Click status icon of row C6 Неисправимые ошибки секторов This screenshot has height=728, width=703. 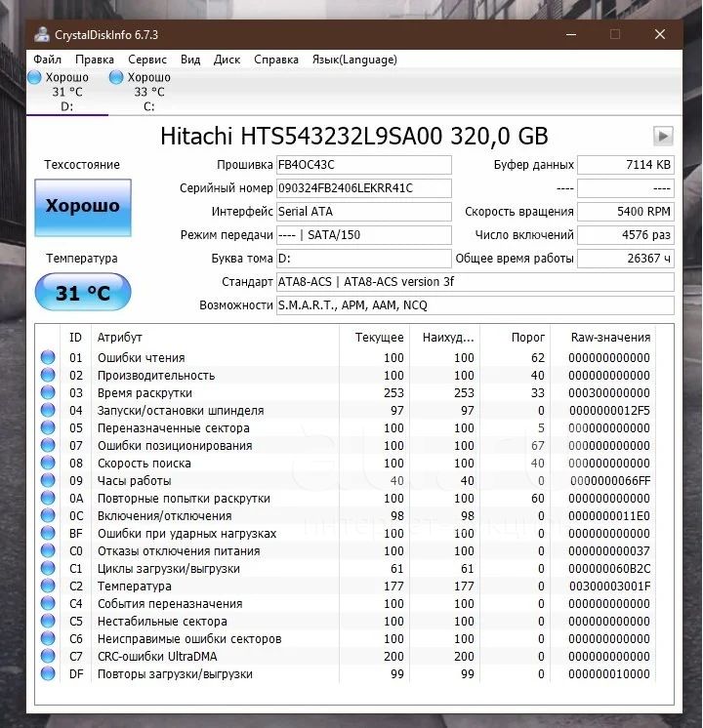(x=48, y=638)
